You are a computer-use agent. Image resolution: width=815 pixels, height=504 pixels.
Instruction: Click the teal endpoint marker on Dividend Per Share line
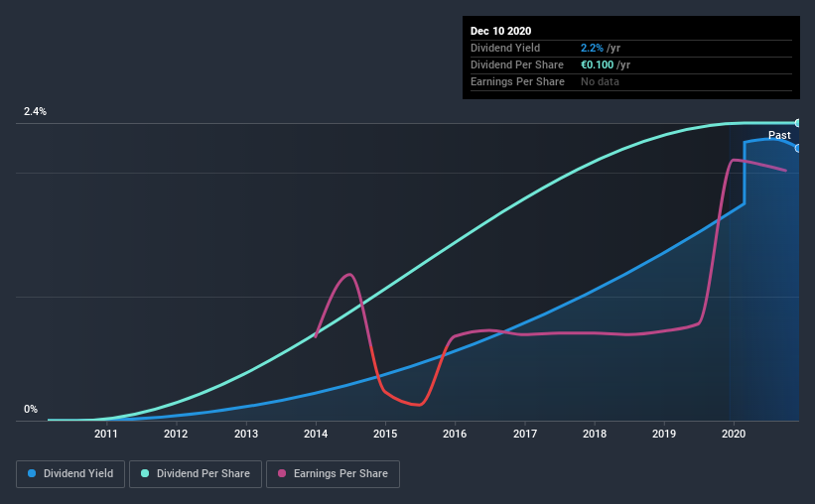pos(797,123)
